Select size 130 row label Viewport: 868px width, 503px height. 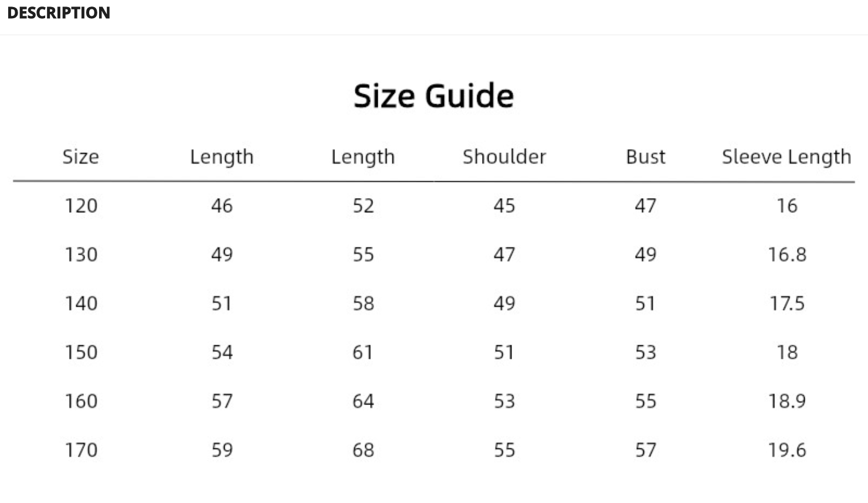(x=81, y=254)
